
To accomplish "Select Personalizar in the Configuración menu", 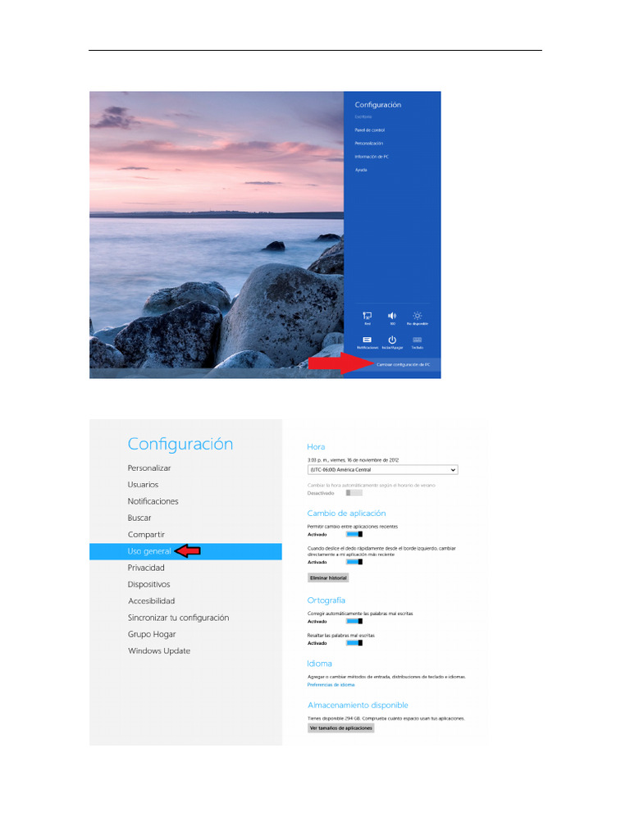I will pyautogui.click(x=149, y=468).
